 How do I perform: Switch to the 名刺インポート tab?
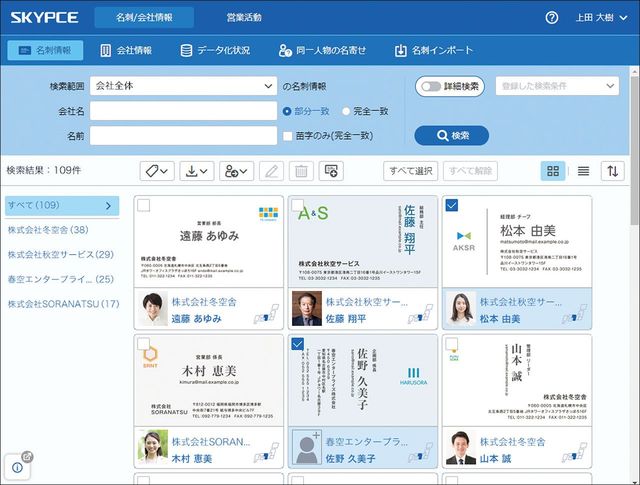433,50
